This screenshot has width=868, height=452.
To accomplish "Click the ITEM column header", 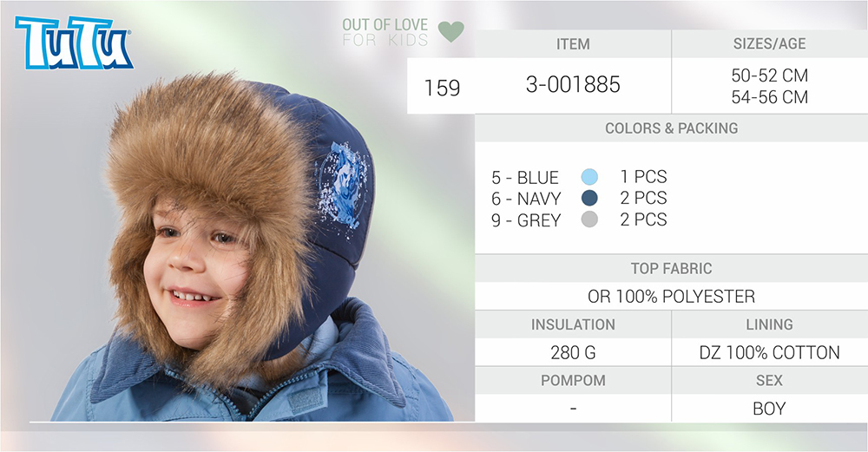I will [573, 43].
